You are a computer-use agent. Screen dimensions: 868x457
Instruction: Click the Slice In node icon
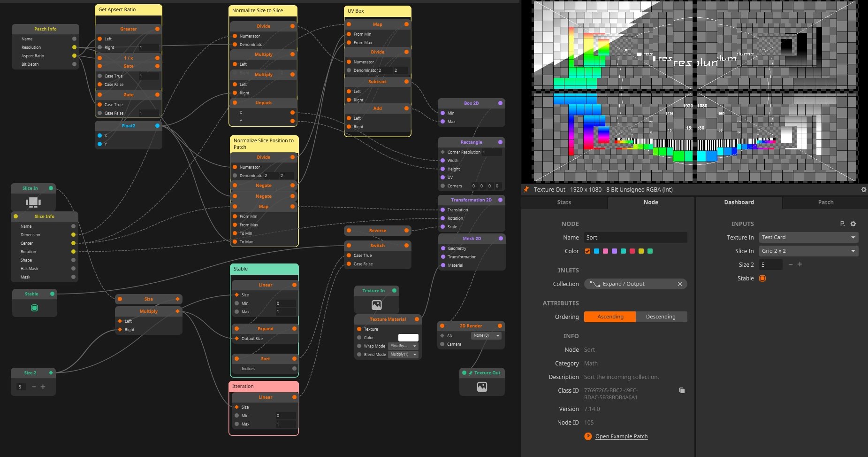click(x=33, y=202)
